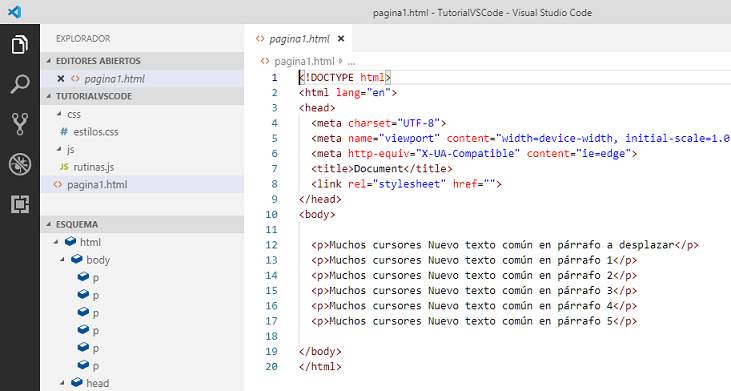731x391 pixels.
Task: Click the head cube icon in outline
Action: click(x=77, y=383)
